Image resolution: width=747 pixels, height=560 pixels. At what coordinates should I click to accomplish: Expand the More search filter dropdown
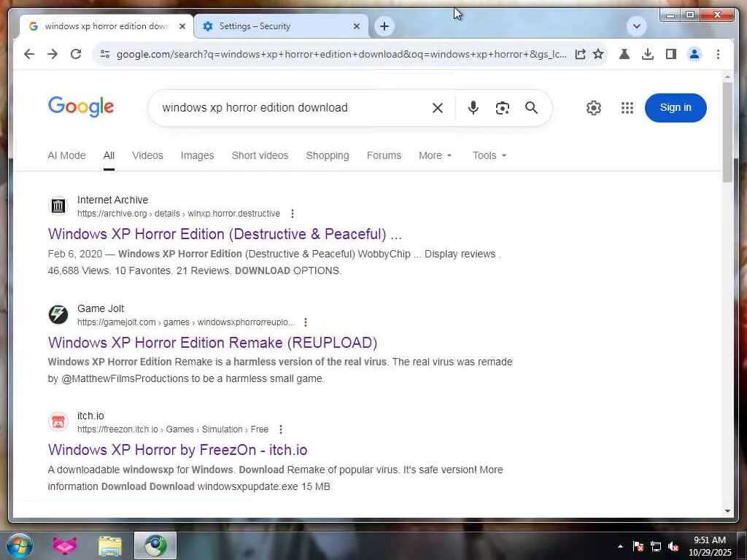coord(435,156)
